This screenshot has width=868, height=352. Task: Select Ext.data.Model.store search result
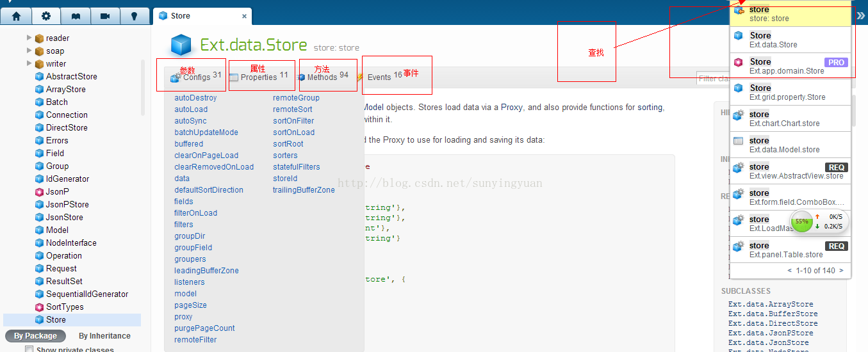pos(790,145)
